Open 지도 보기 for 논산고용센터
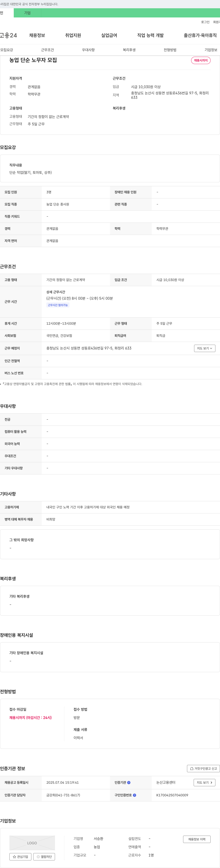The width and height of the screenshot is (220, 868). click(x=204, y=782)
